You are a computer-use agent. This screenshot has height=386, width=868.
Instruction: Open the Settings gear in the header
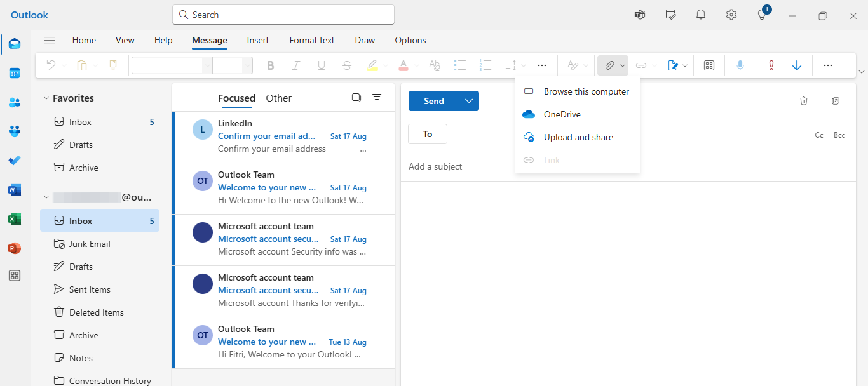coord(731,14)
